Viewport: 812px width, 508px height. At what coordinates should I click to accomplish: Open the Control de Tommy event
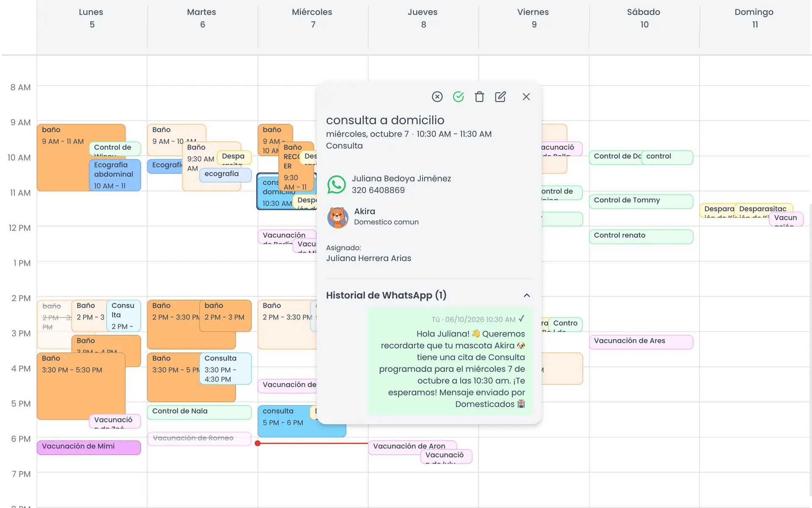pos(641,201)
